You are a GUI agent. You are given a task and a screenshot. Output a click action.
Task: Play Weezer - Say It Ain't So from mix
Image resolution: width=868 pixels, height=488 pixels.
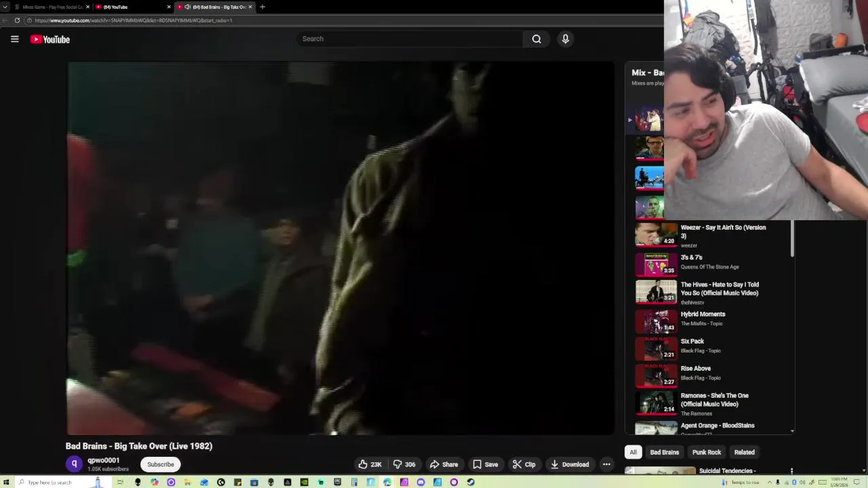(x=723, y=232)
